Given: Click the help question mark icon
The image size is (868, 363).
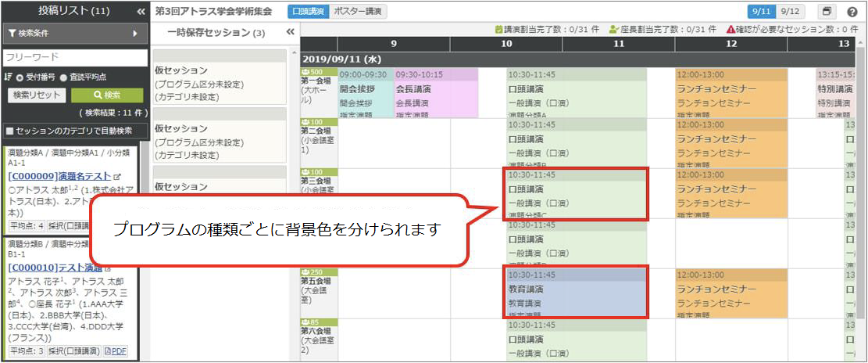Looking at the screenshot, I should tap(852, 12).
